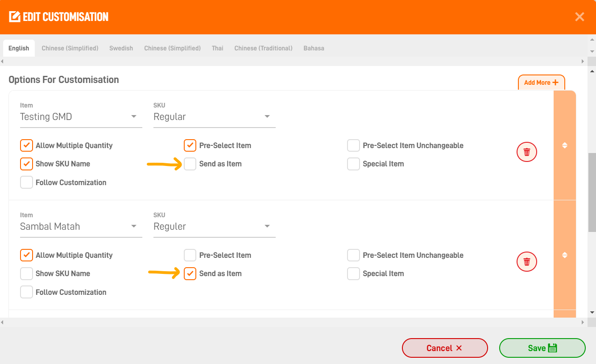Viewport: 596px width, 364px height.
Task: Click the options list vertical scrollbar thumb
Action: tap(592, 192)
